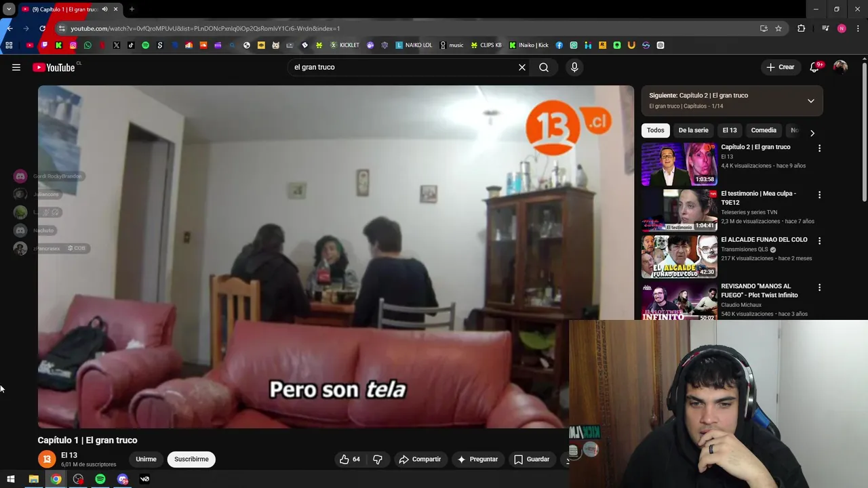868x488 pixels.
Task: Go to the YouTube home logo
Action: [x=54, y=67]
